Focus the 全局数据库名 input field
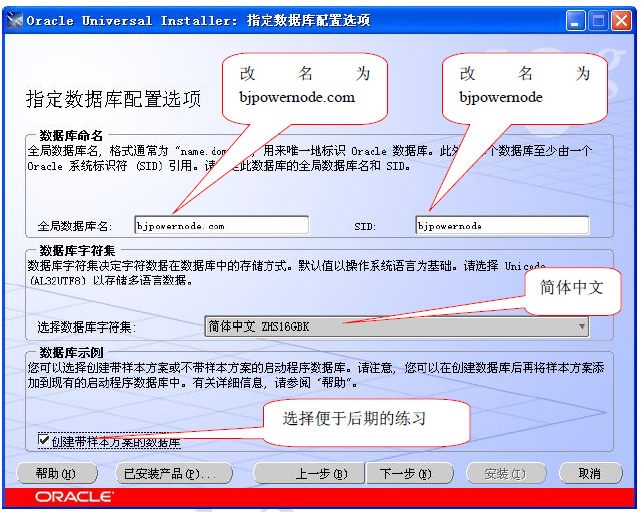This screenshot has height=512, width=641. coord(221,225)
